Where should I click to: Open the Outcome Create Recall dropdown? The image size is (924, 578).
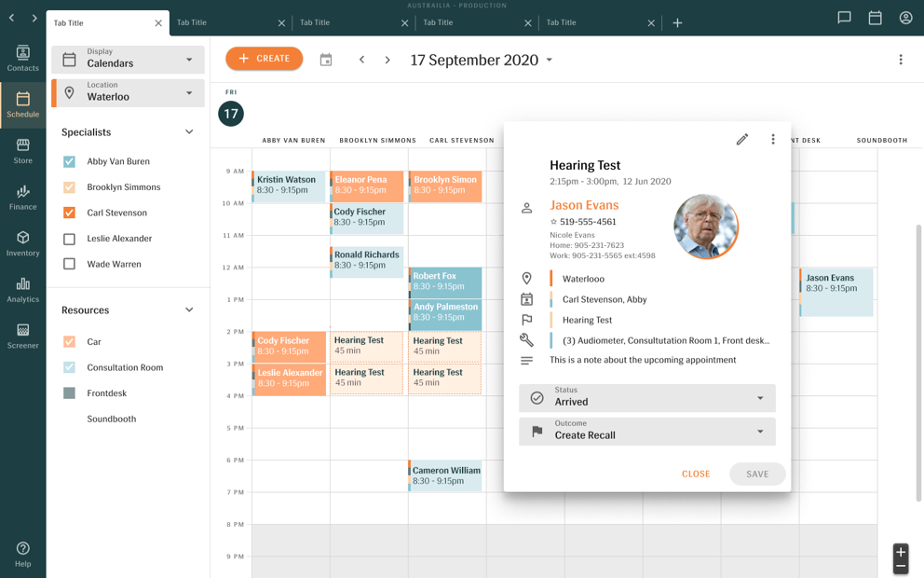(647, 431)
